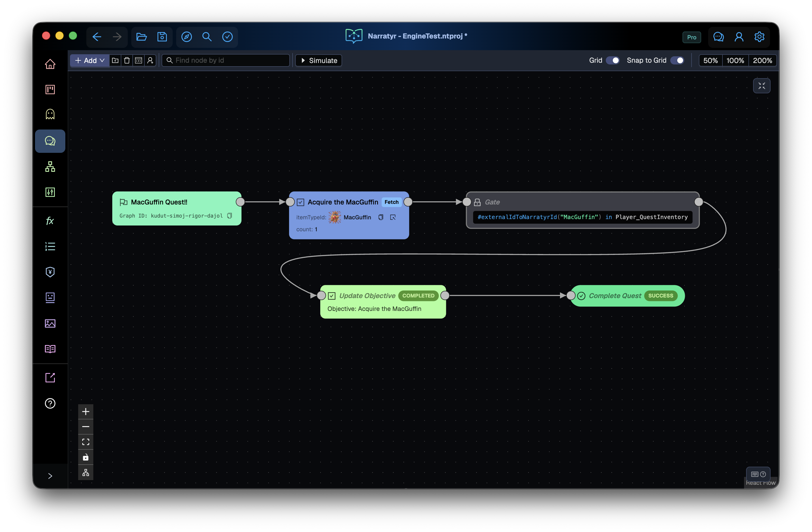
Task: Click the fit view canvas control
Action: (86, 442)
